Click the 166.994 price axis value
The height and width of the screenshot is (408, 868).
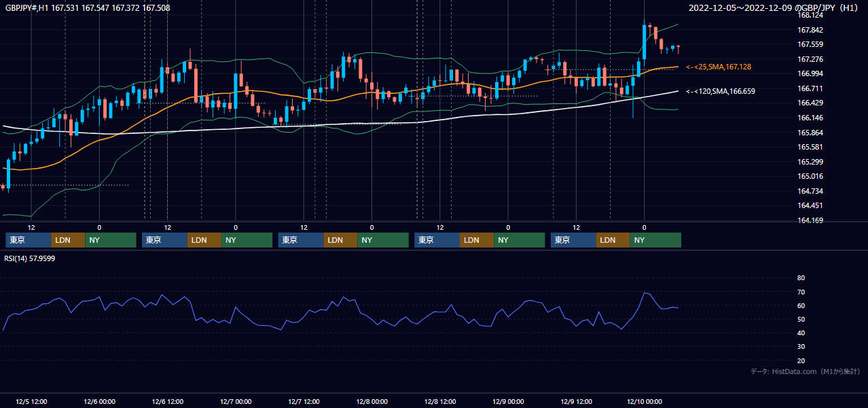810,73
